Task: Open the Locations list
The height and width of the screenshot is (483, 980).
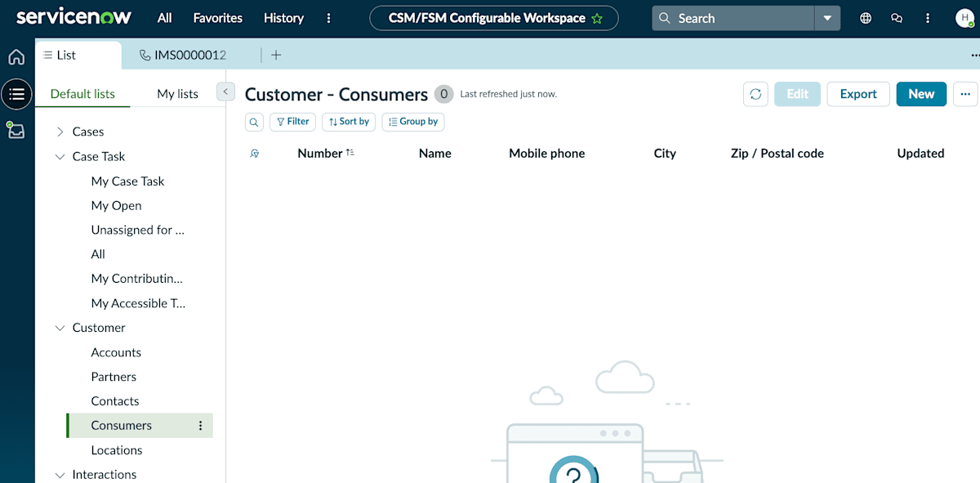Action: coord(117,450)
